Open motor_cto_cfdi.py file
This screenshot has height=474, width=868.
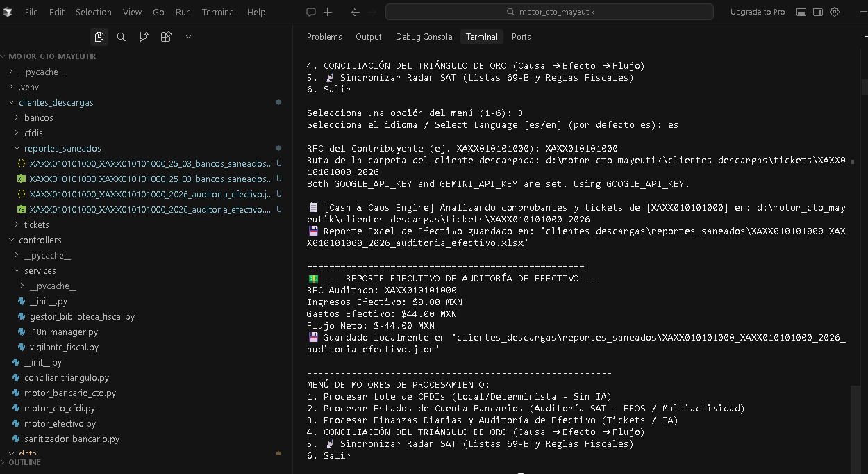click(146, 408)
